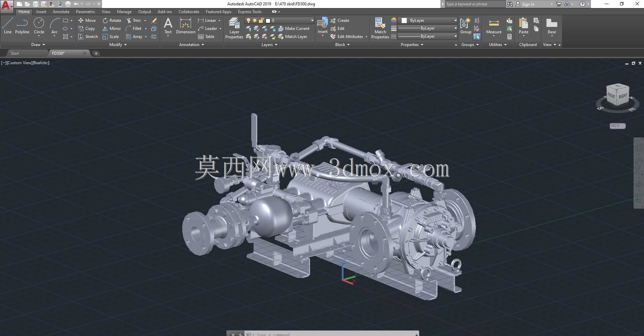
Task: Open the Annotate ribbon tab
Action: 61,12
